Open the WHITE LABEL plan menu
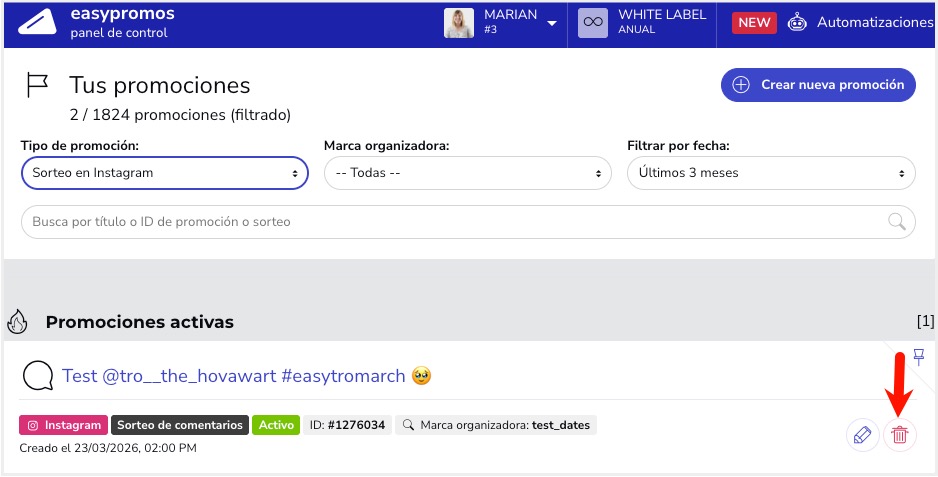 coord(662,22)
